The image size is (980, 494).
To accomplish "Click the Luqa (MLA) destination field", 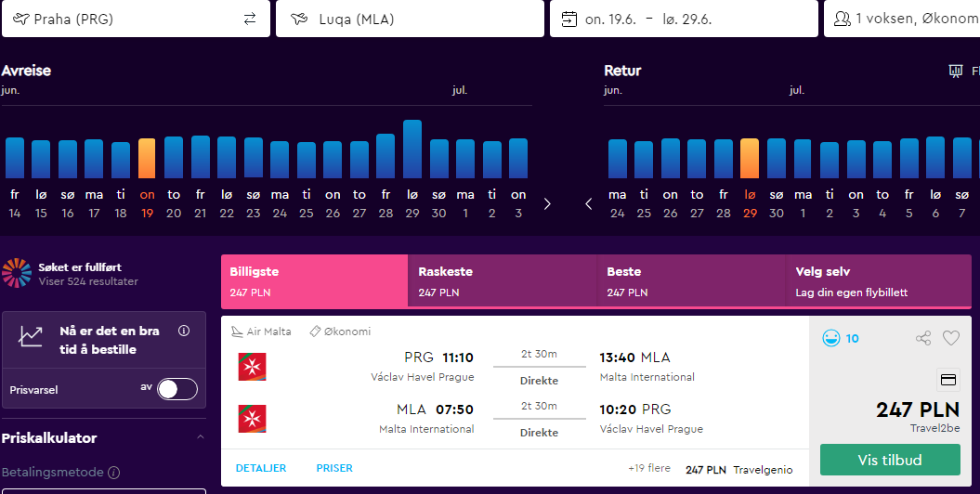I will click(410, 19).
